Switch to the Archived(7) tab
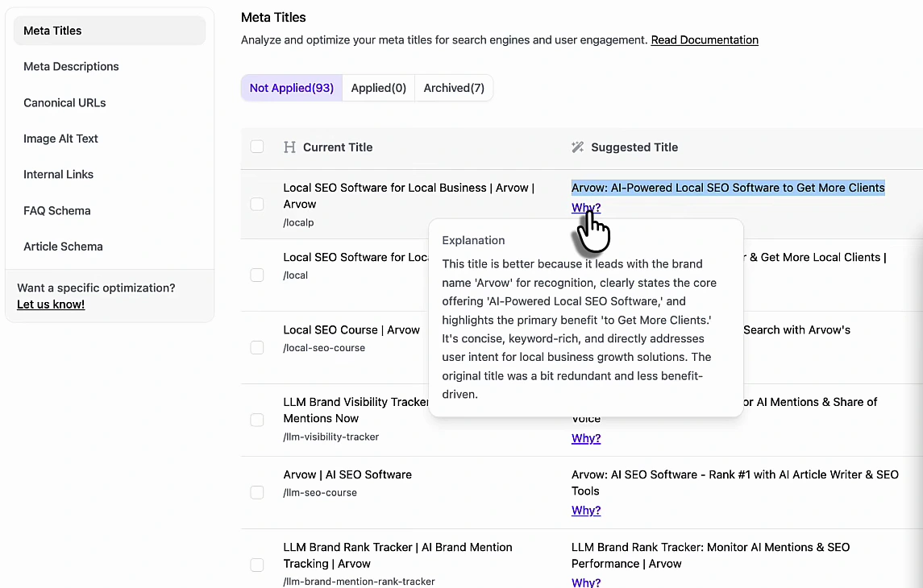Image resolution: width=923 pixels, height=588 pixels. tap(454, 89)
